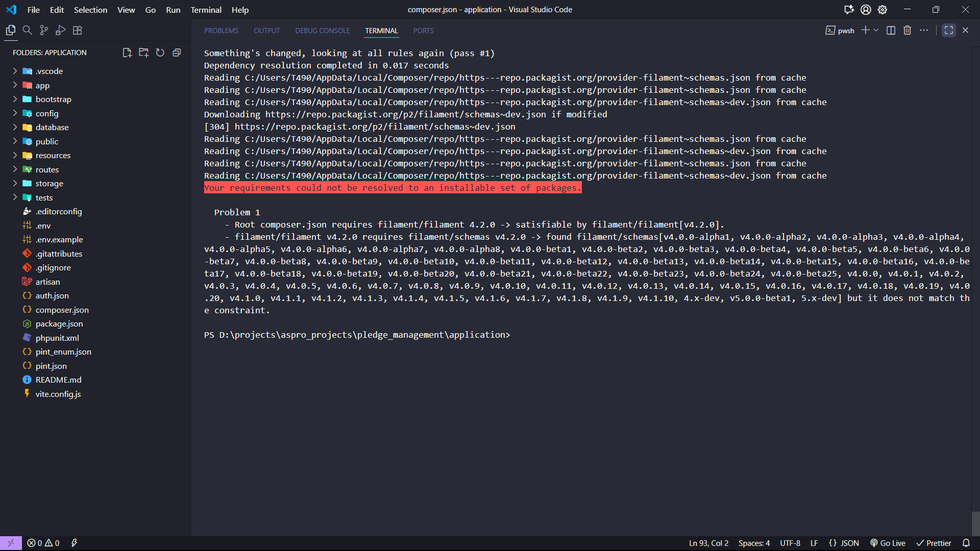This screenshot has width=980, height=551.
Task: Split the terminal pane
Action: 891,31
